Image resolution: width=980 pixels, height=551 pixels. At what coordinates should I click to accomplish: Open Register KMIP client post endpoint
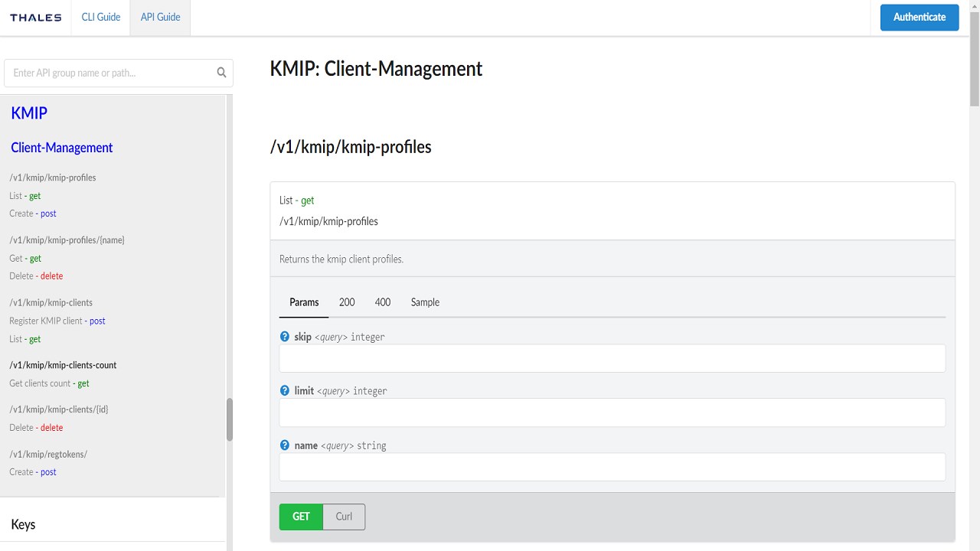[x=57, y=321]
